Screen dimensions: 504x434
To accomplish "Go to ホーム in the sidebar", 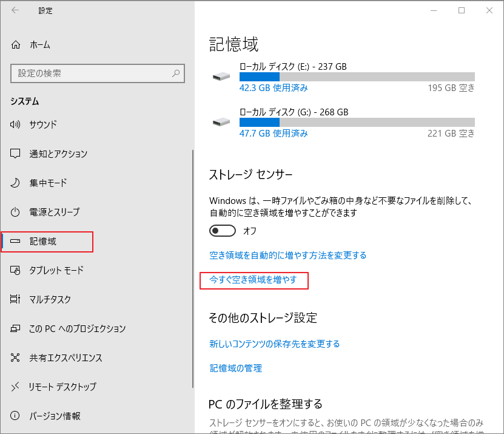I will point(39,45).
